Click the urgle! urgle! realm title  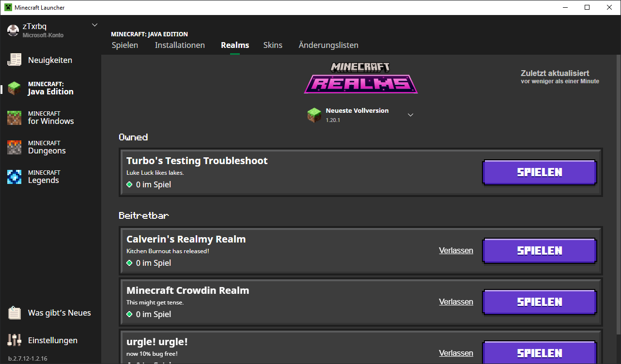click(157, 342)
